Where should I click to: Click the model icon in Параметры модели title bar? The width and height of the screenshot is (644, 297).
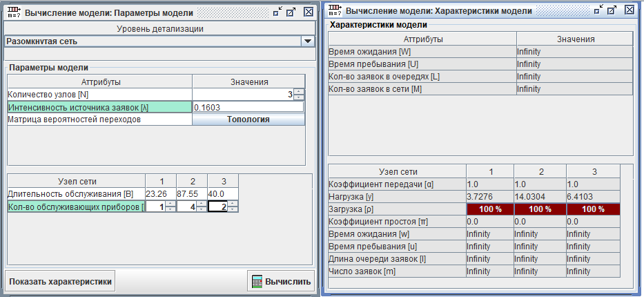[x=14, y=12]
